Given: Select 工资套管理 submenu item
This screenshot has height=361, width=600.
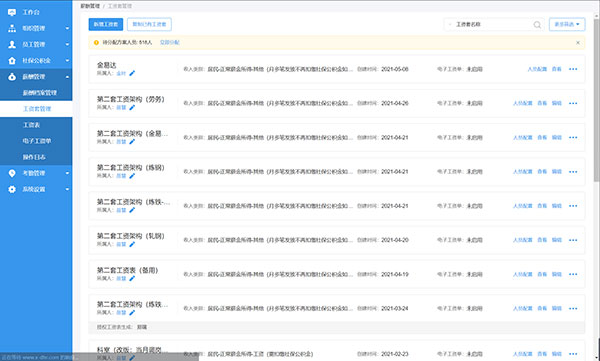Looking at the screenshot, I should 37,109.
